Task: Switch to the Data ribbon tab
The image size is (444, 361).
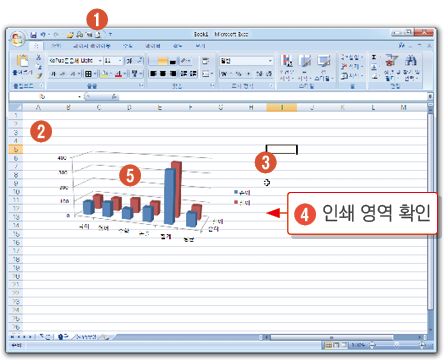Action: (x=153, y=46)
